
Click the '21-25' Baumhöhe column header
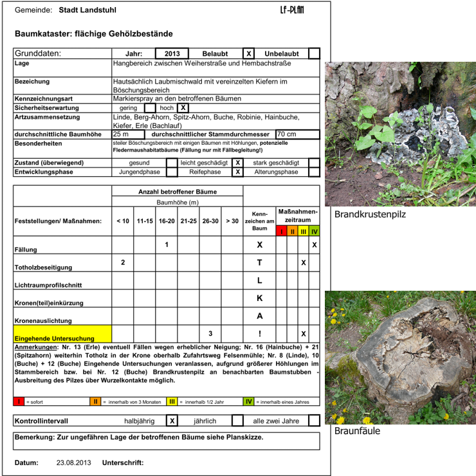[x=188, y=221]
